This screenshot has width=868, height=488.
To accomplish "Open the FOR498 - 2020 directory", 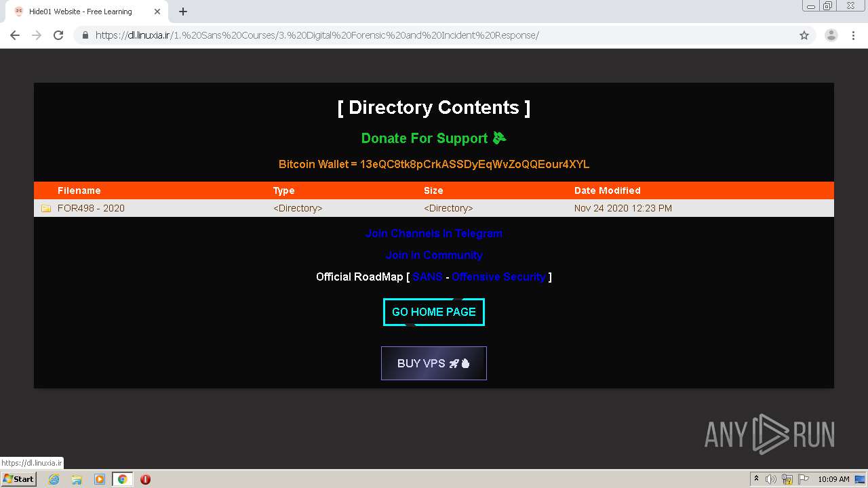I will pos(91,208).
